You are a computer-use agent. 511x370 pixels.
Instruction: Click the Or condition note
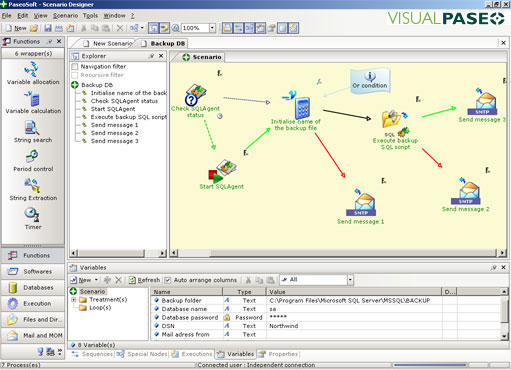click(x=370, y=81)
